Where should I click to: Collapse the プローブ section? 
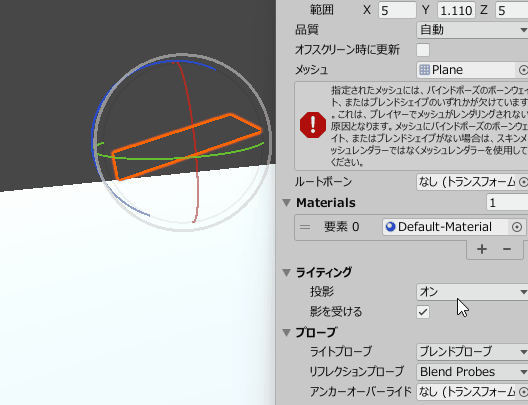pos(287,333)
